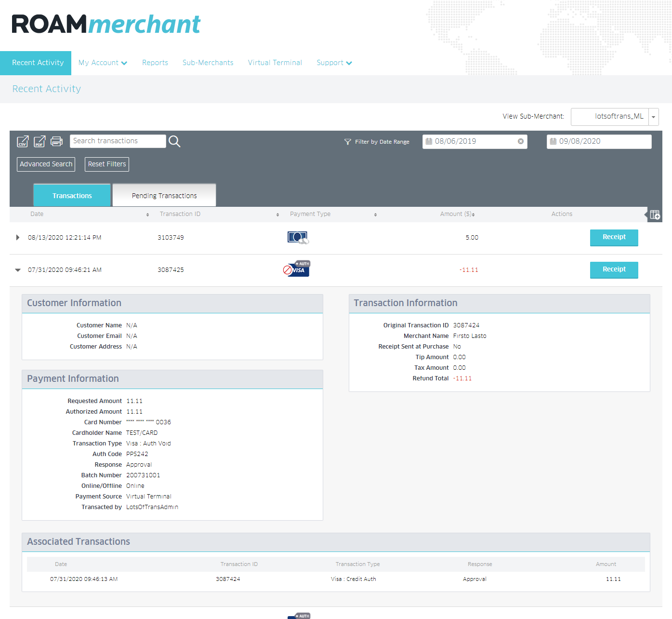
Task: Click the Search transactions field
Action: pos(118,141)
